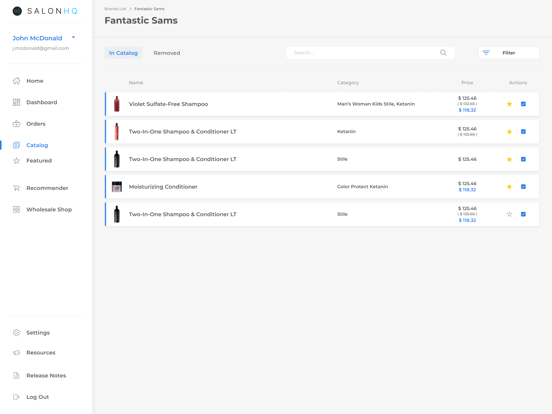
Task: Click the Man's Woman Kids Stile, Ketanin category
Action: coord(376,104)
